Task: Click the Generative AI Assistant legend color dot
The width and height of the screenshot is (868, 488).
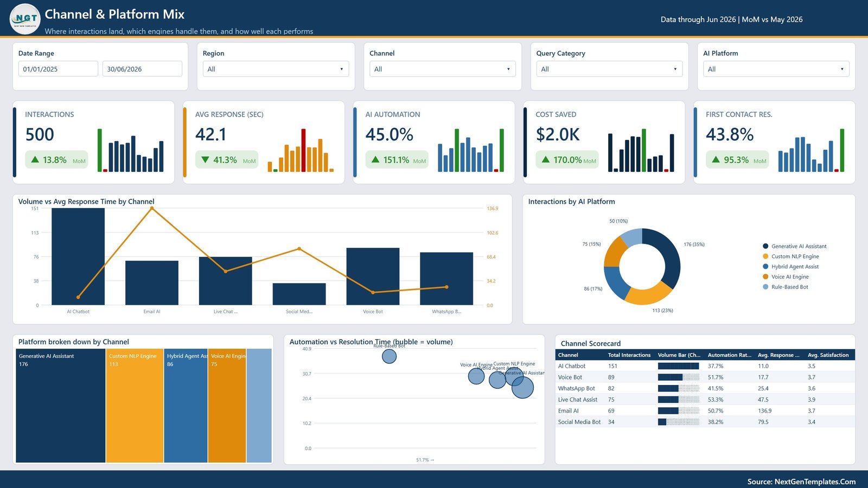Action: click(765, 246)
